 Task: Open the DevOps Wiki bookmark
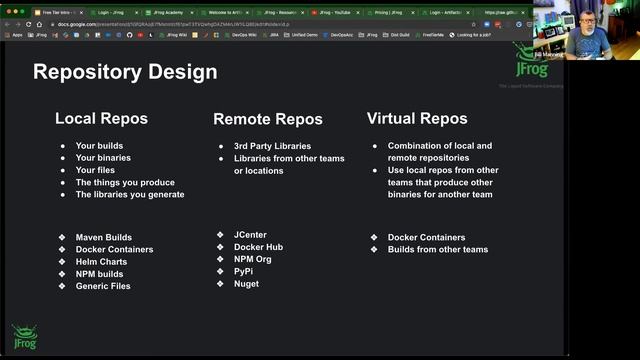(240, 35)
